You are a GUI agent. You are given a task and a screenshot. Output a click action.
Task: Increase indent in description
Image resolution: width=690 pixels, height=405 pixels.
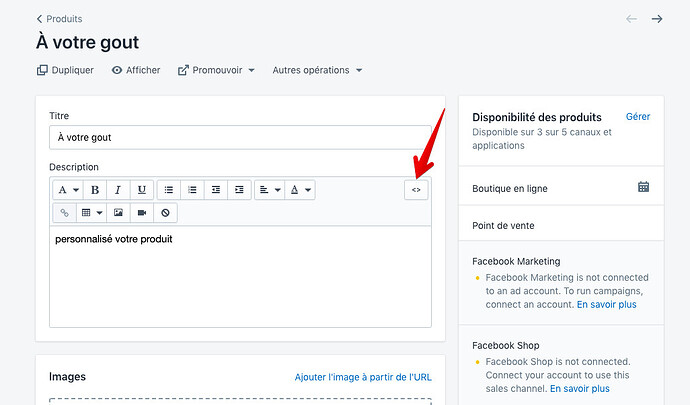point(239,190)
